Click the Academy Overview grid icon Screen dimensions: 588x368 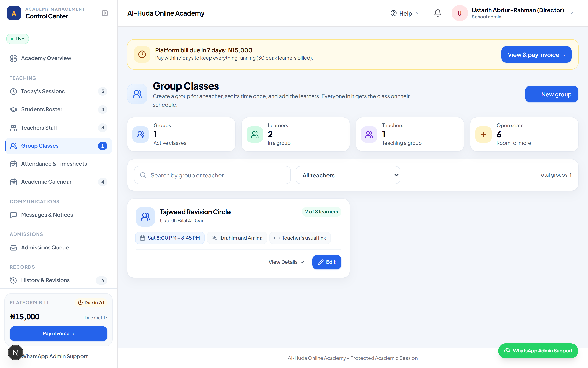(13, 58)
